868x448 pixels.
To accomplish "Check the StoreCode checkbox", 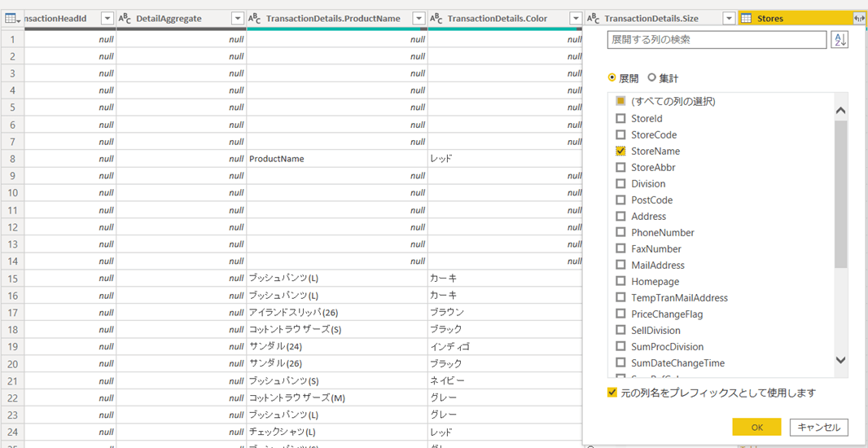I will tap(621, 134).
